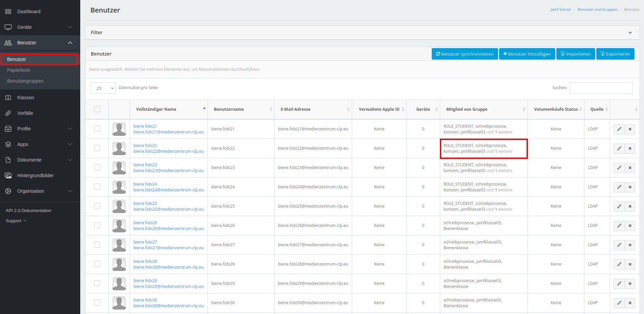The height and width of the screenshot is (314, 644).
Task: Remove user biene fobi27 with X icon
Action: (x=630, y=245)
